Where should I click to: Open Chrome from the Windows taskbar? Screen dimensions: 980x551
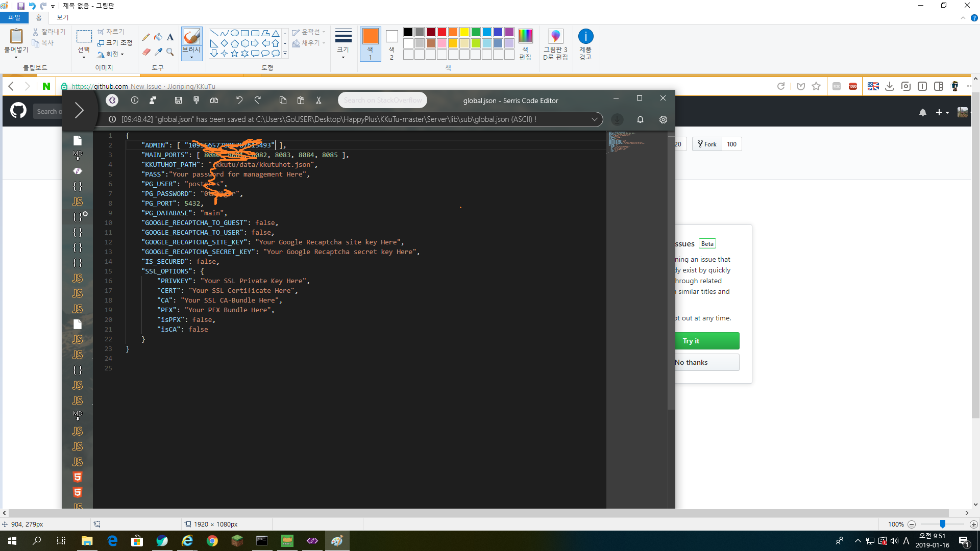(212, 541)
